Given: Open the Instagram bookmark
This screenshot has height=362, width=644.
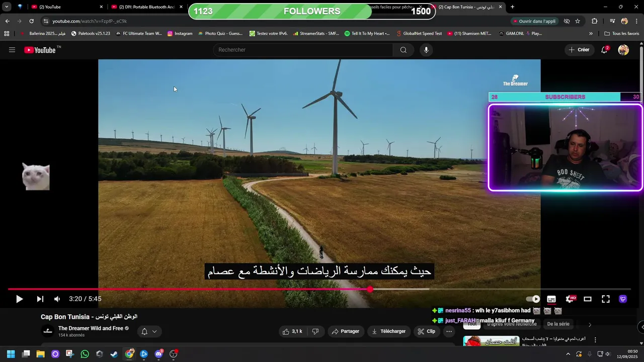Looking at the screenshot, I should click(180, 34).
